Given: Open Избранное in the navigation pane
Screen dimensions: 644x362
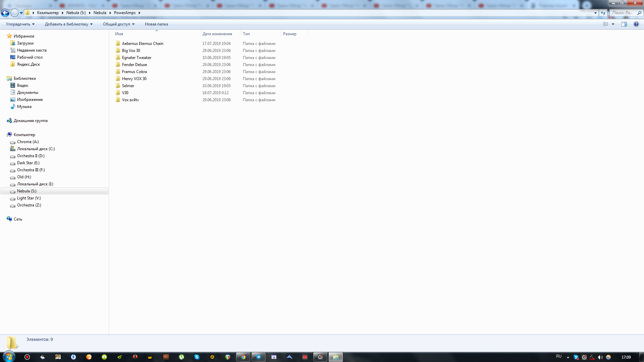Looking at the screenshot, I should pyautogui.click(x=24, y=36).
